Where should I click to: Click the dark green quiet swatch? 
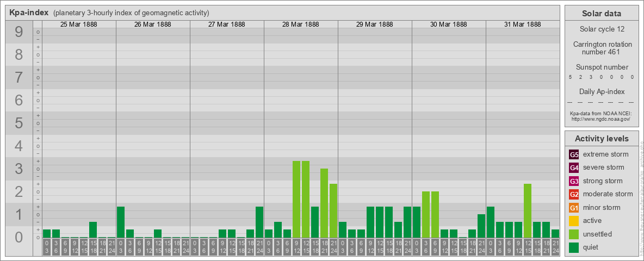574,247
